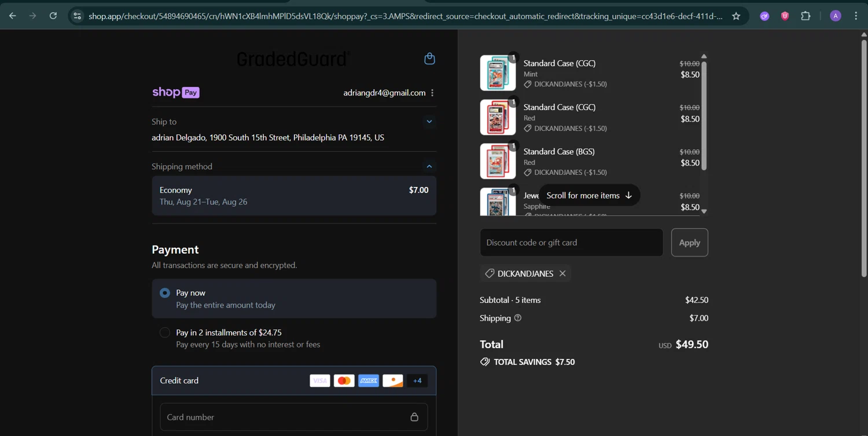Open site information icon in address bar
This screenshot has width=868, height=436.
click(x=77, y=16)
